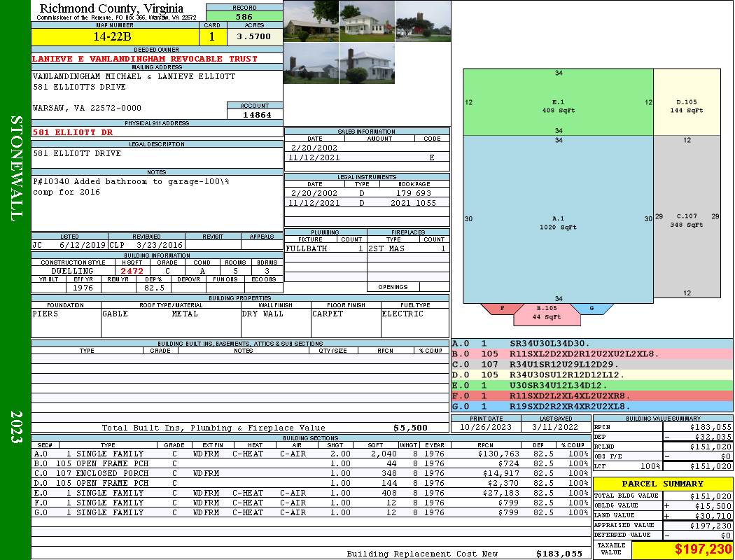
Task: Open the red barn photo thumbnail
Action: (423, 21)
